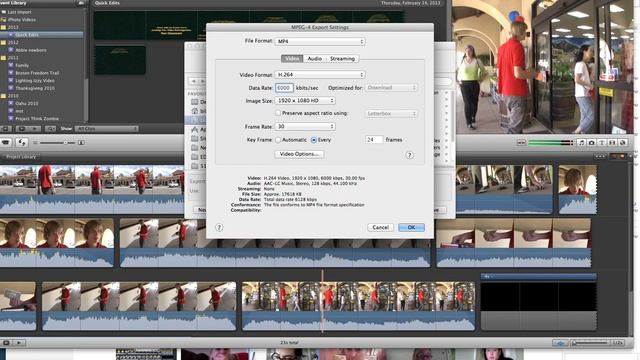This screenshot has width=640, height=360.
Task: Open the photo browser camera icon
Action: point(591,142)
